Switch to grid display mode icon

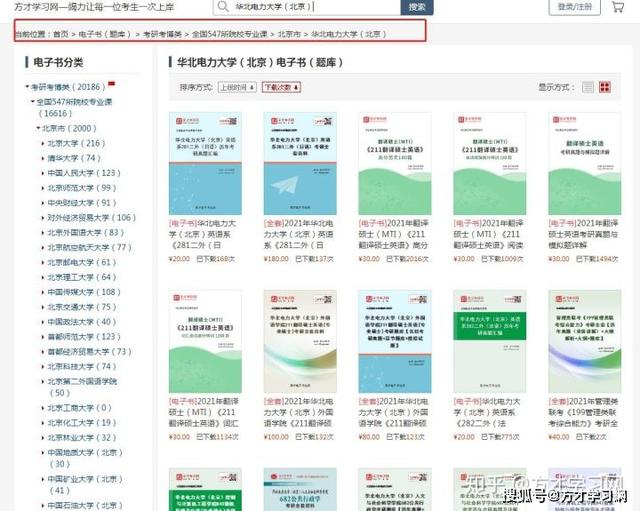[604, 87]
